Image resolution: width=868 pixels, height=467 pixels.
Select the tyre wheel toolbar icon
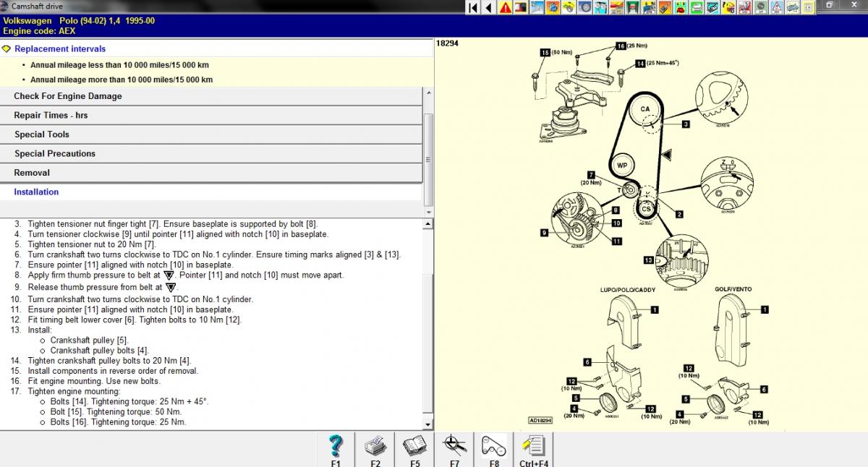[584, 7]
